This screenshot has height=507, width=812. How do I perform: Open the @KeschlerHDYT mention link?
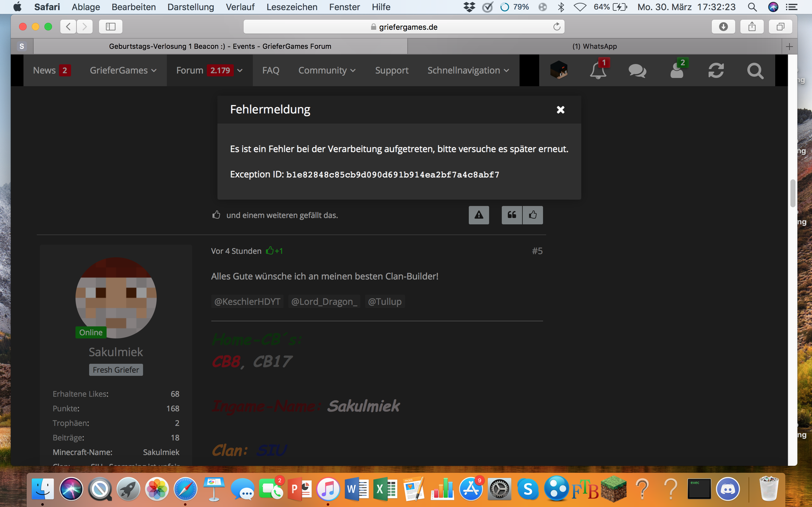[x=247, y=301]
